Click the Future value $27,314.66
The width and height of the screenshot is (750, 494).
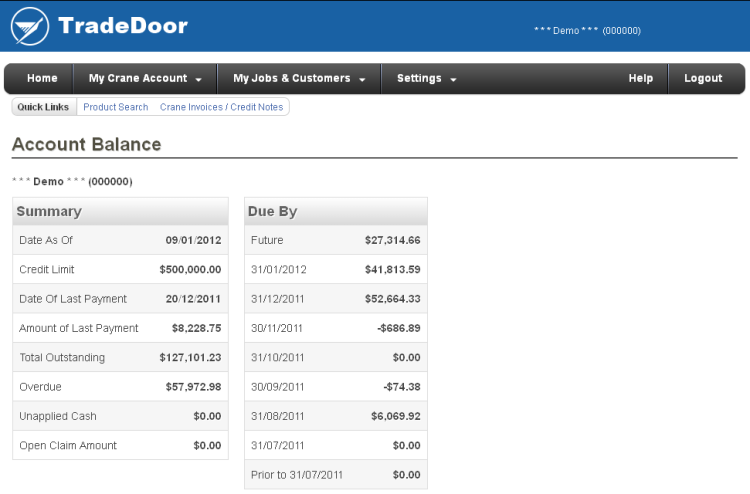pyautogui.click(x=393, y=240)
